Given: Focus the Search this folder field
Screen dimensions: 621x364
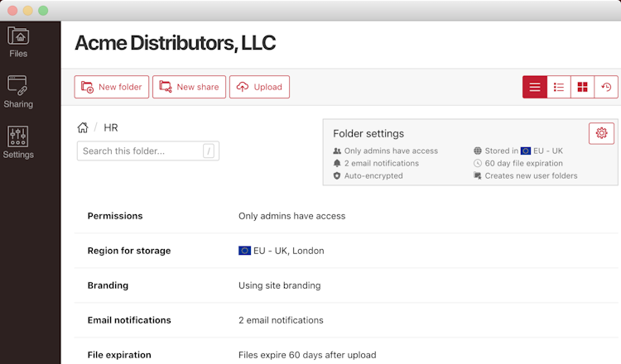Looking at the screenshot, I should point(148,151).
